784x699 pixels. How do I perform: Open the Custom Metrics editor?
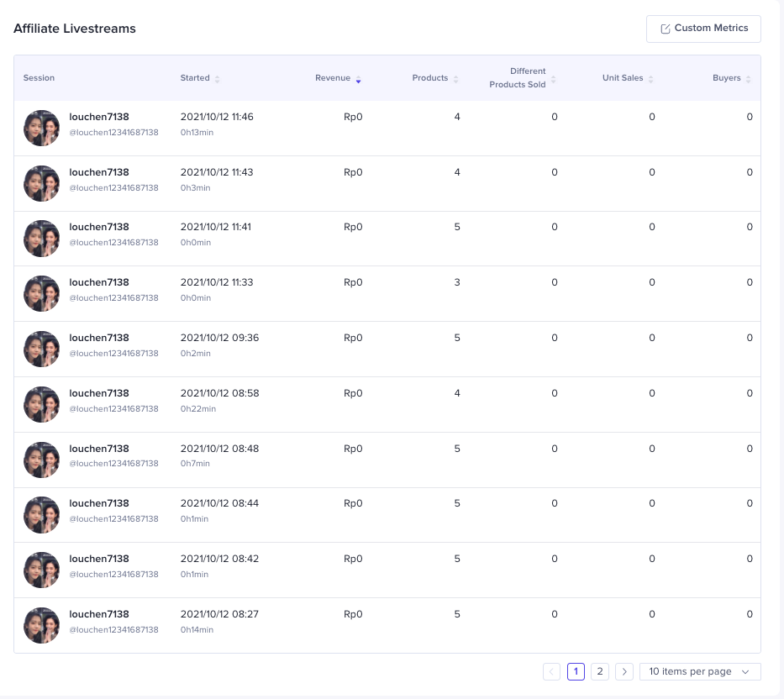pyautogui.click(x=702, y=29)
